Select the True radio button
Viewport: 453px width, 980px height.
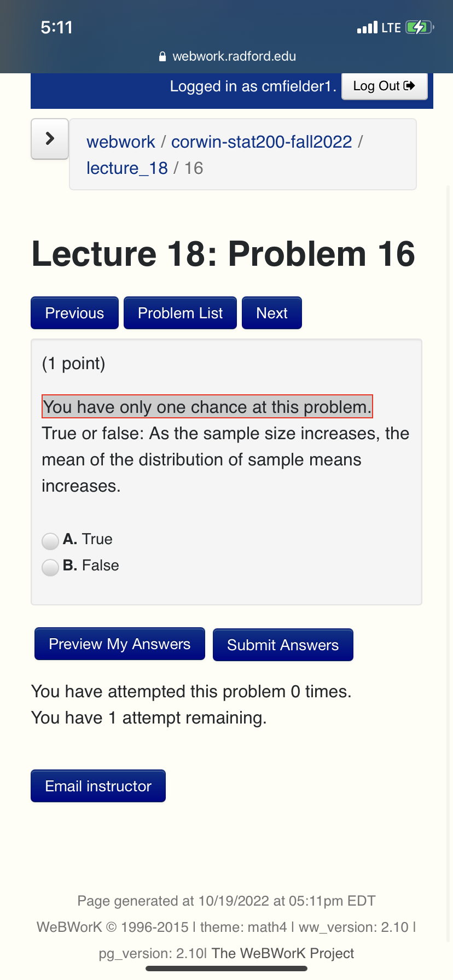coord(50,541)
